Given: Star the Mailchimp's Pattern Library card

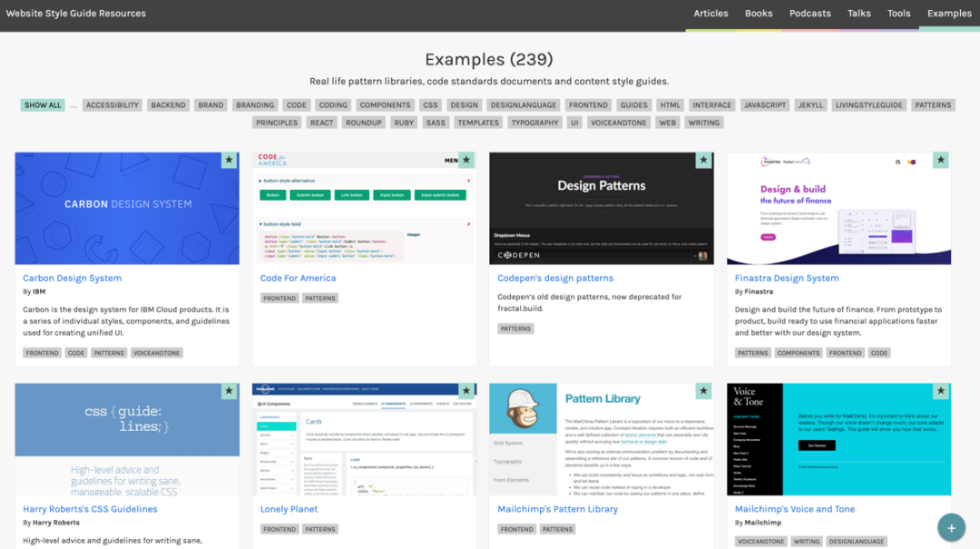Looking at the screenshot, I should click(x=704, y=391).
